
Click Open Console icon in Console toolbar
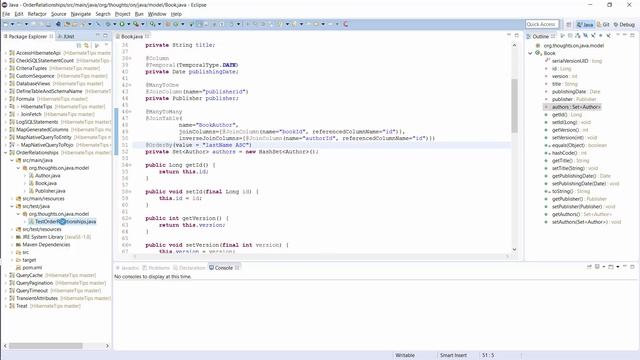coord(611,267)
